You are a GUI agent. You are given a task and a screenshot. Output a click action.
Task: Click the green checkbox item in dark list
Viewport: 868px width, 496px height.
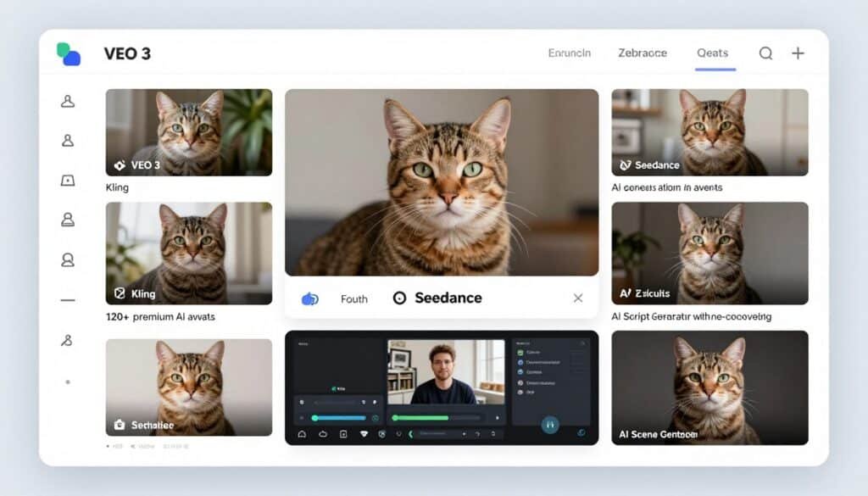coord(520,352)
